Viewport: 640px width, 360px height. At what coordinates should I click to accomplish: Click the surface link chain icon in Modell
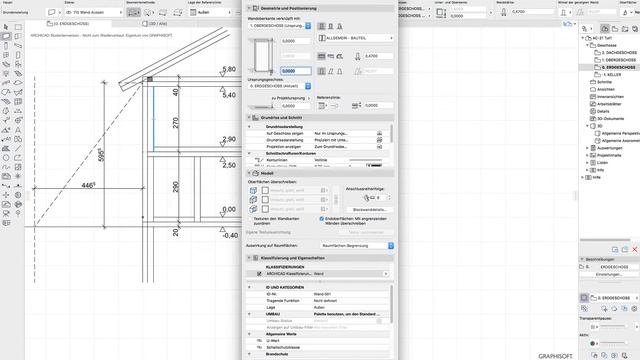(336, 199)
